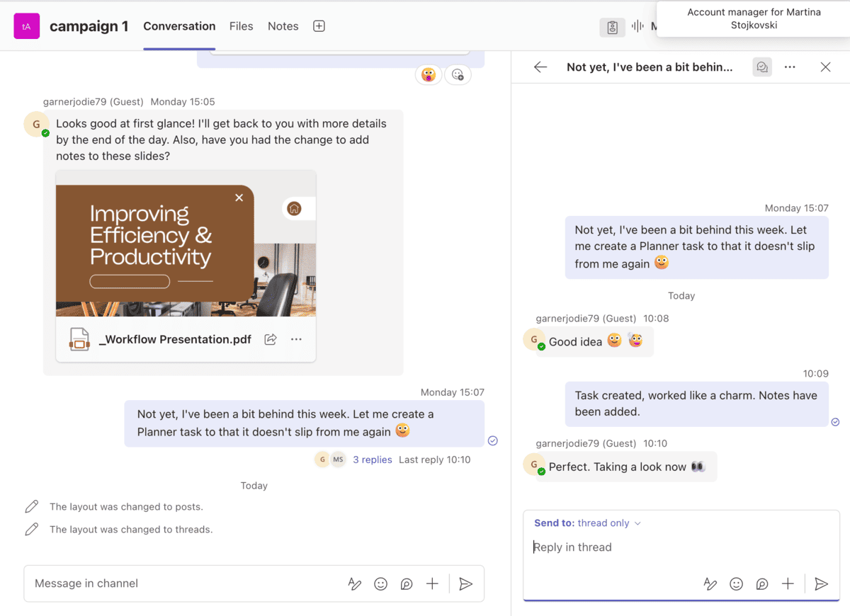
Task: Open the emoji picker in the channel compose box
Action: click(380, 583)
